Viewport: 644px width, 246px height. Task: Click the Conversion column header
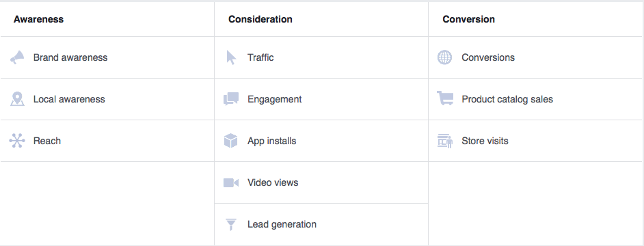point(468,19)
